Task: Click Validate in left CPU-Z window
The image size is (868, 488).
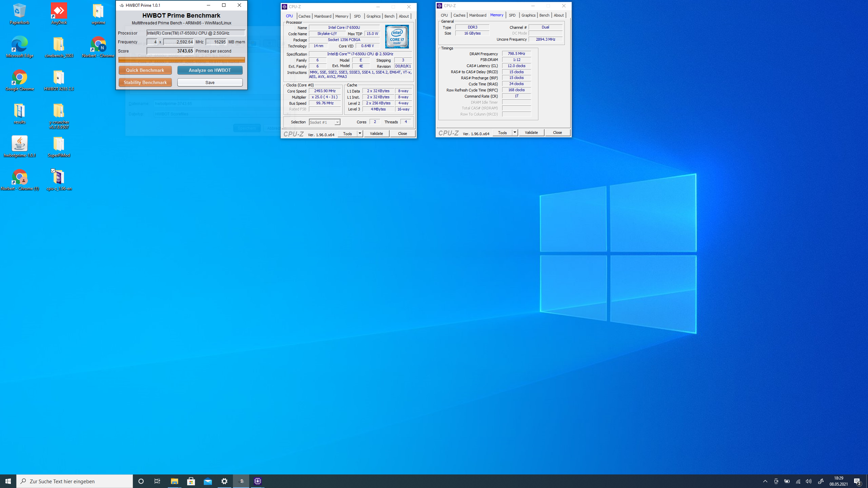Action: (x=376, y=134)
